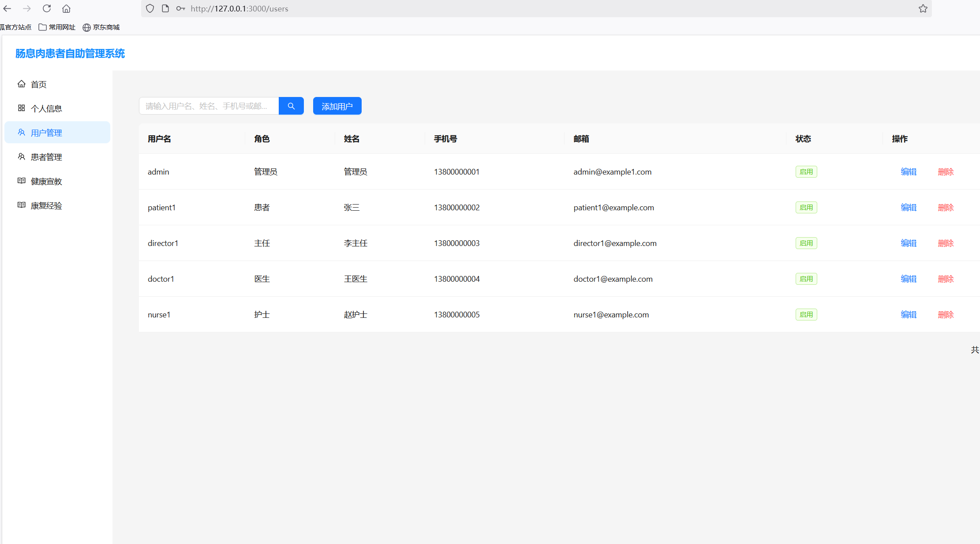This screenshot has width=980, height=544.
Task: Go back with browser back arrow
Action: coord(7,8)
